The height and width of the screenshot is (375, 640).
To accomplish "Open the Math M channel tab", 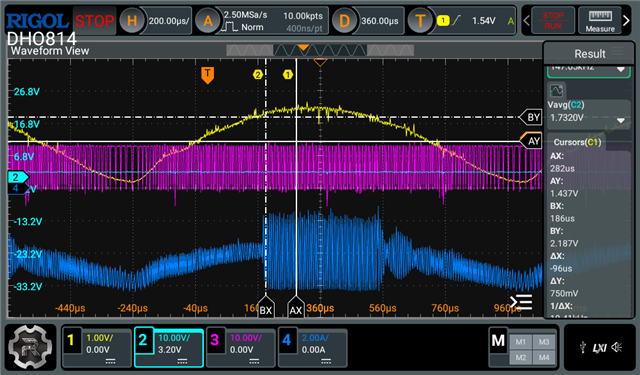I will point(498,340).
